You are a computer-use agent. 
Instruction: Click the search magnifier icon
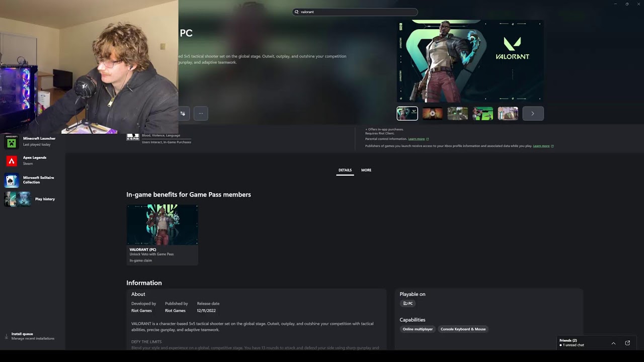[297, 12]
